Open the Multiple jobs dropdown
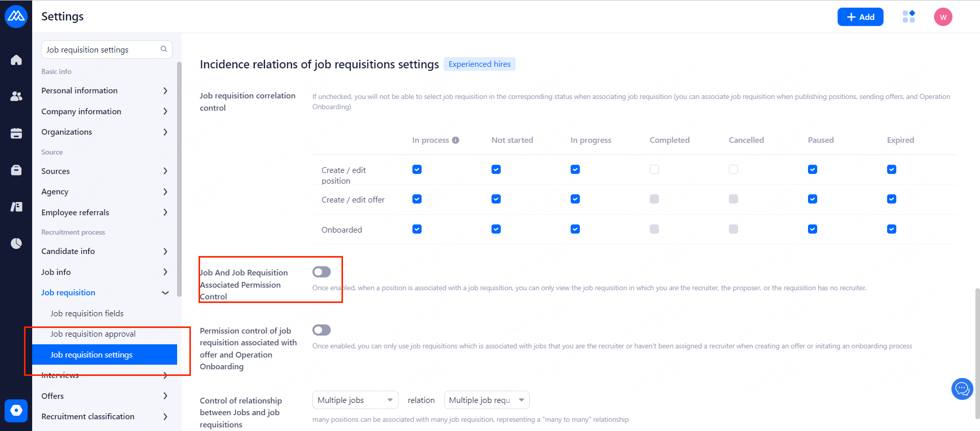 click(355, 400)
